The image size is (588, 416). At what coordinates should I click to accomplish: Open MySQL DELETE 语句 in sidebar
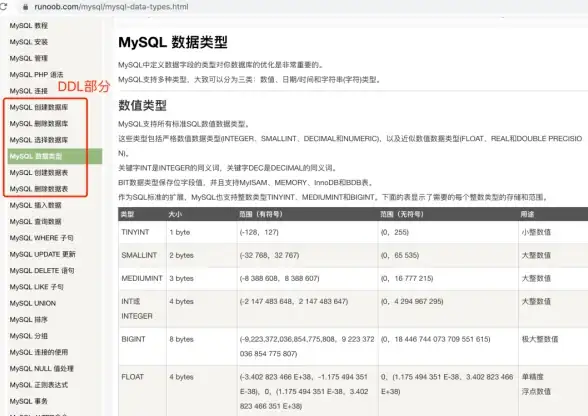(42, 270)
